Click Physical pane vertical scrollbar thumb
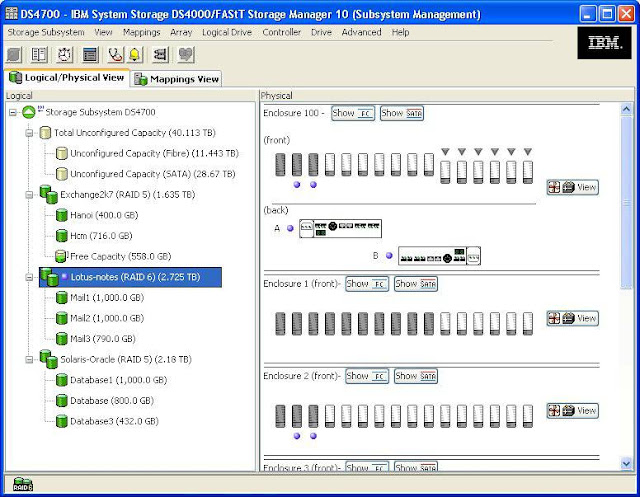Image resolution: width=640 pixels, height=497 pixels. click(626, 202)
